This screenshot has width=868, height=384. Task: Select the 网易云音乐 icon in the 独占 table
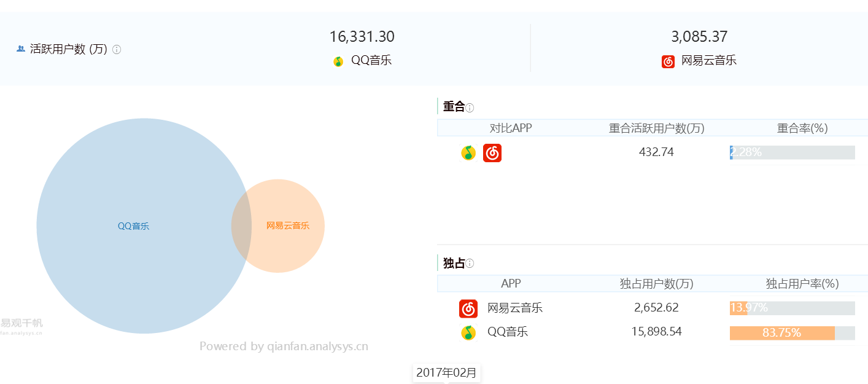click(x=468, y=308)
